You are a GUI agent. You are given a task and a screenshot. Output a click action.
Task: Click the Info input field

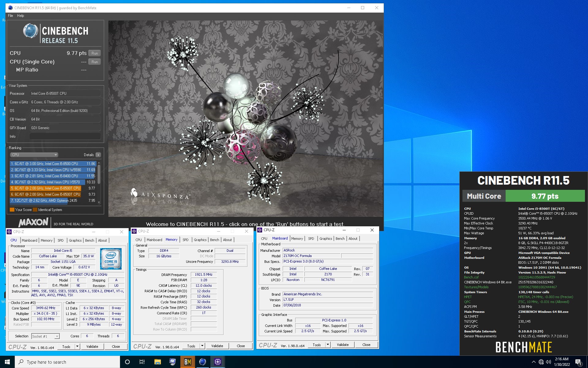(x=65, y=136)
